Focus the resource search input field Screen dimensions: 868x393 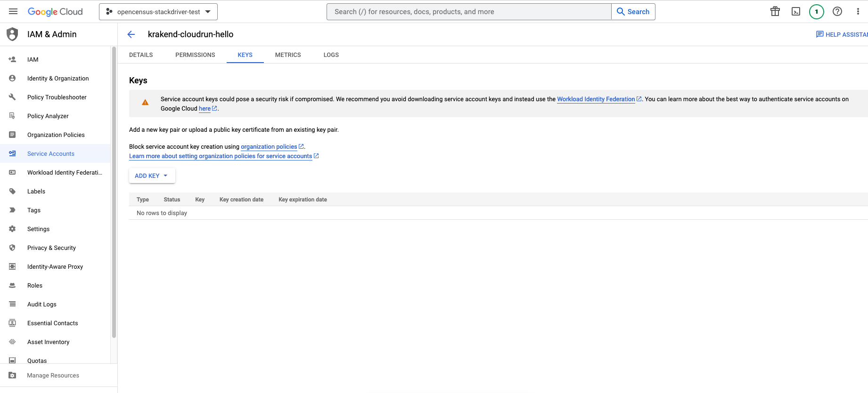(469, 12)
